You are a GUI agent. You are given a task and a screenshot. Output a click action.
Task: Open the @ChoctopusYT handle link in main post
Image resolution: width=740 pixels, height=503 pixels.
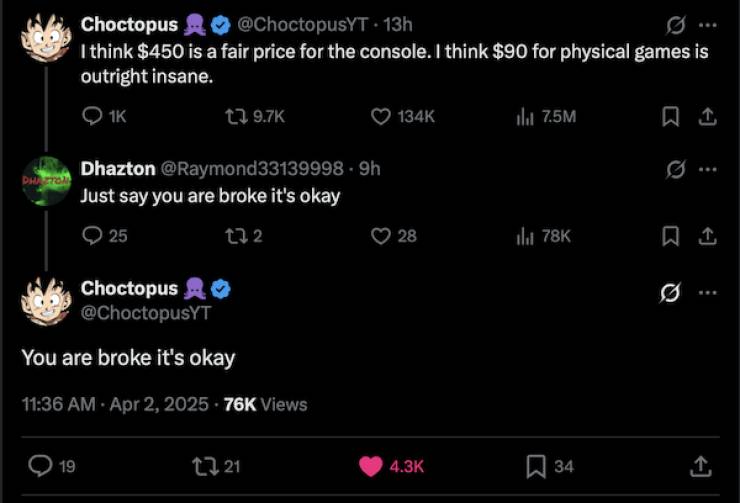[x=146, y=313]
